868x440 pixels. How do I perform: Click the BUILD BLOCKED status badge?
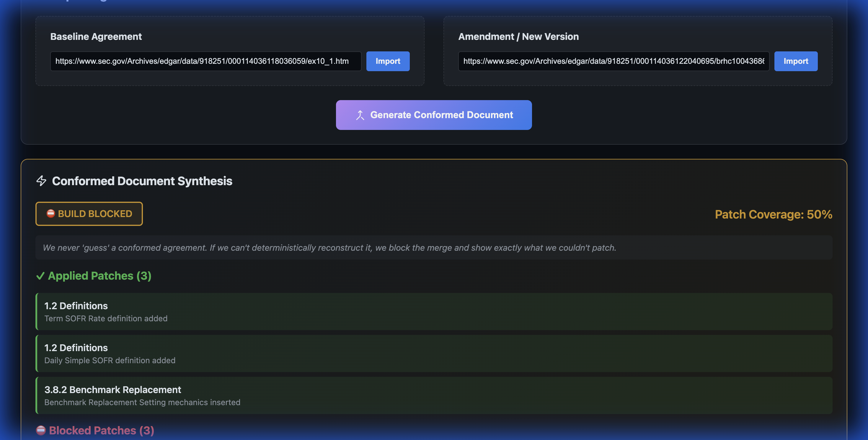(x=89, y=214)
